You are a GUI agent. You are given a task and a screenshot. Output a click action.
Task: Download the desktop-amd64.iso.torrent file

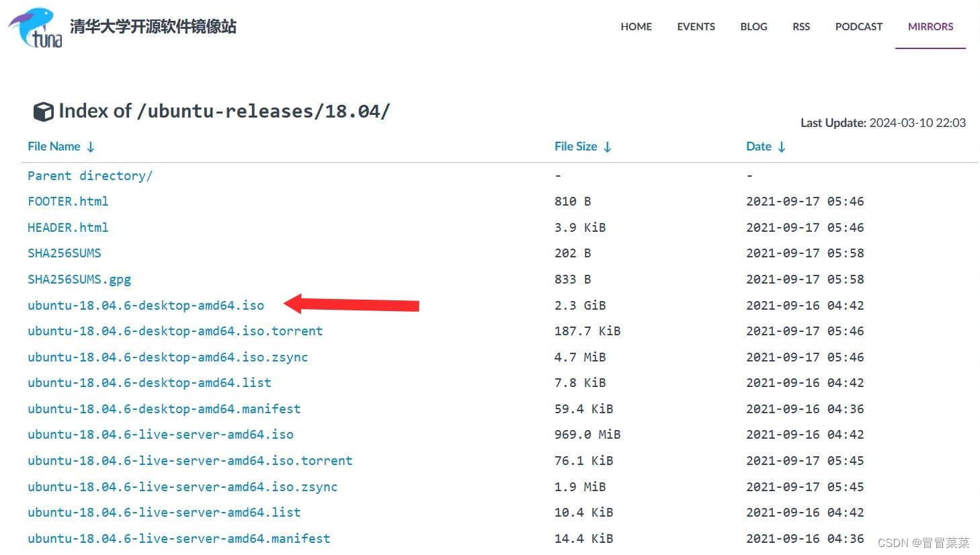click(x=175, y=331)
